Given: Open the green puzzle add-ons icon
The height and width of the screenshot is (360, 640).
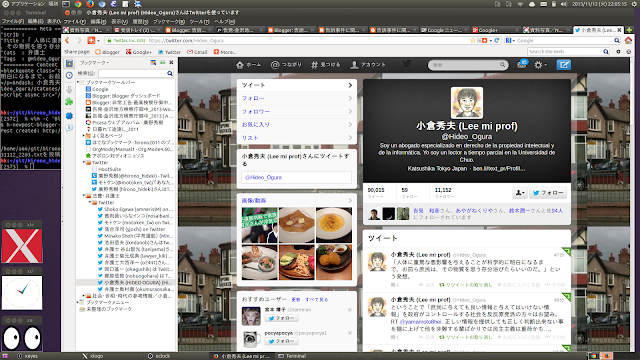Looking at the screenshot, I should 69,101.
